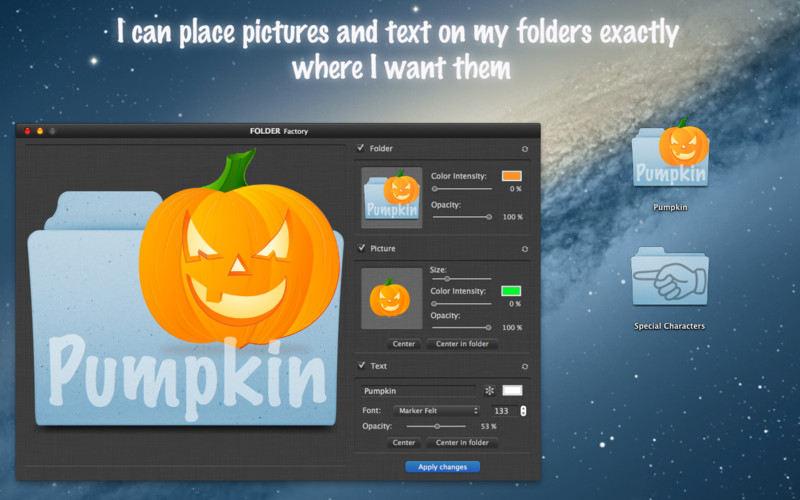Open the white text color swatch
This screenshot has height=500, width=800.
point(512,391)
